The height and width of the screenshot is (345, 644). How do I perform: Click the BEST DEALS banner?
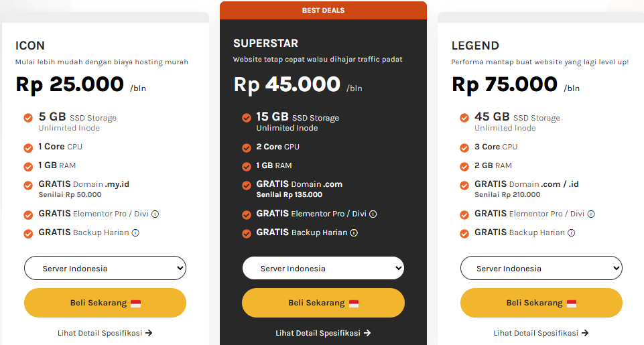[x=323, y=11]
